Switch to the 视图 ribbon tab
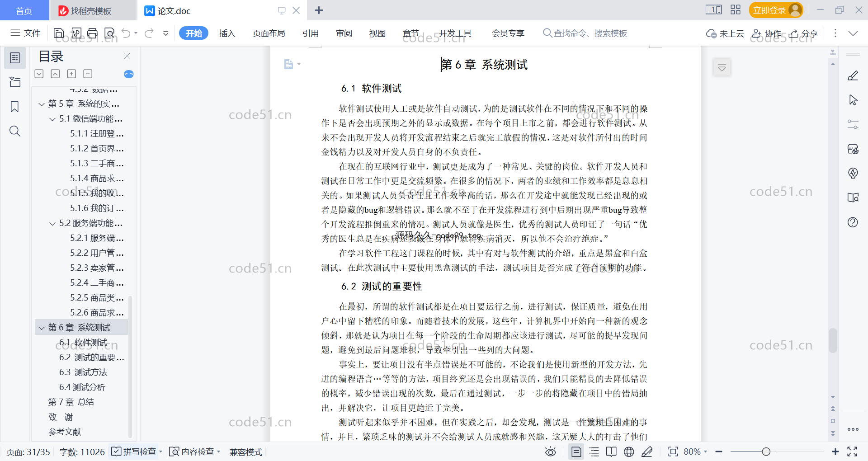Screen dimensions: 868x461 click(377, 33)
